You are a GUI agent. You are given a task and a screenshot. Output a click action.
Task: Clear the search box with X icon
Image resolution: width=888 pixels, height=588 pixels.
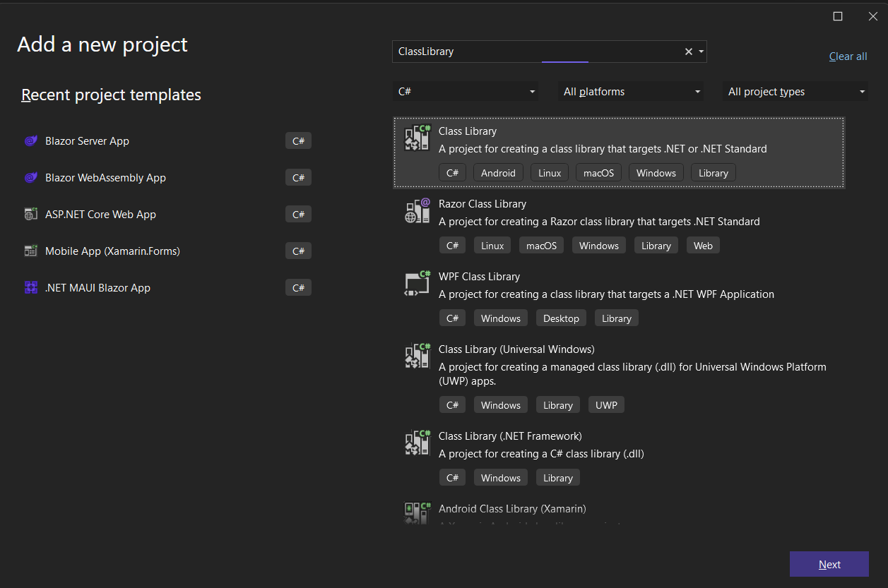(x=689, y=52)
